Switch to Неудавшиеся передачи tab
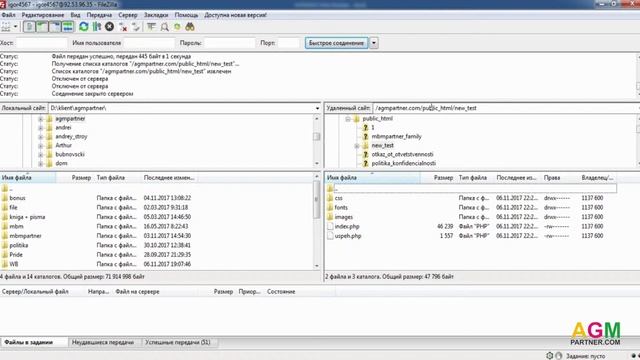Screen dimensions: 640x360 103,342
